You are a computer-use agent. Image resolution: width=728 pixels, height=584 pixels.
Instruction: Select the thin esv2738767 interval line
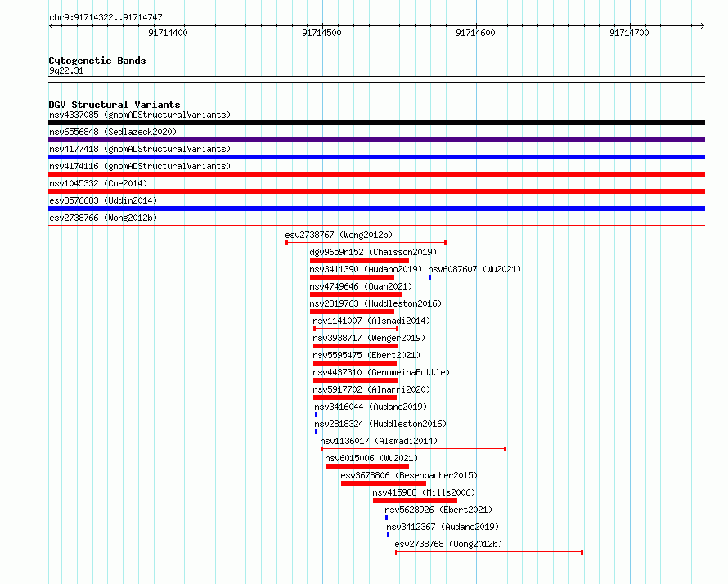[x=366, y=243]
